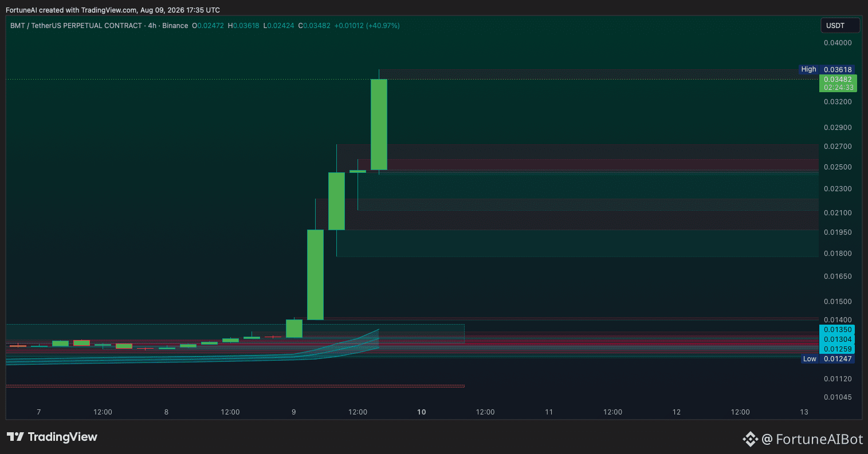868x454 pixels.
Task: Click the cyan 0.01350 price tag
Action: 838,330
